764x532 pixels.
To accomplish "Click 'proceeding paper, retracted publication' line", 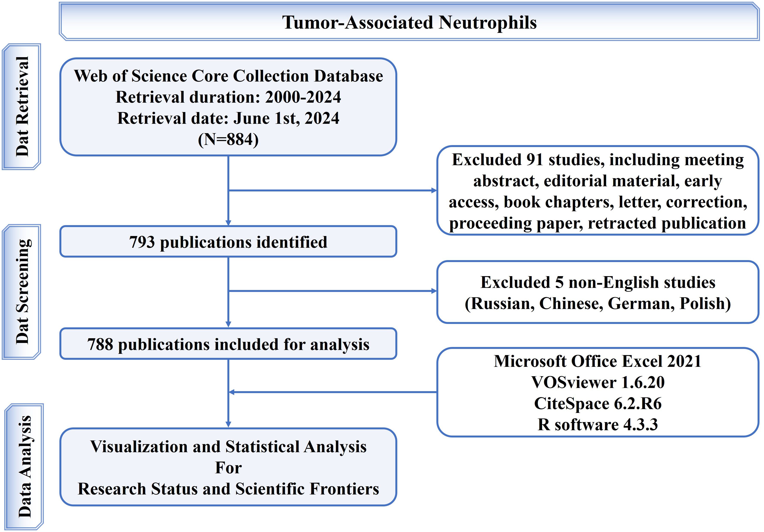I will tap(598, 223).
